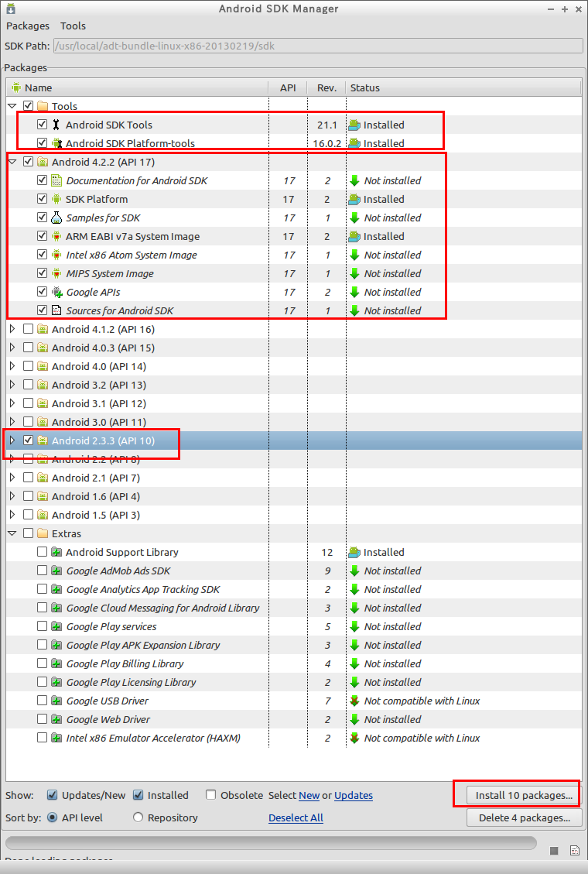This screenshot has height=874, width=588.
Task: Collapse the Extras tree node
Action: click(x=12, y=533)
